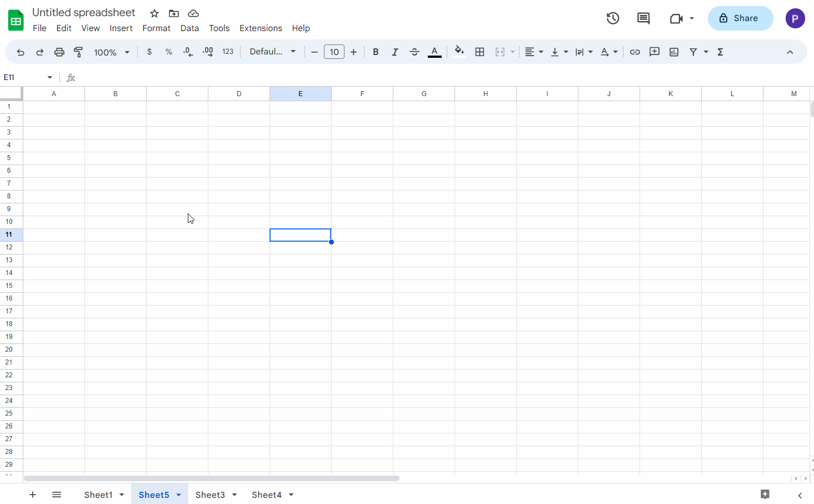Star the spreadsheet
The width and height of the screenshot is (814, 504).
tap(154, 13)
